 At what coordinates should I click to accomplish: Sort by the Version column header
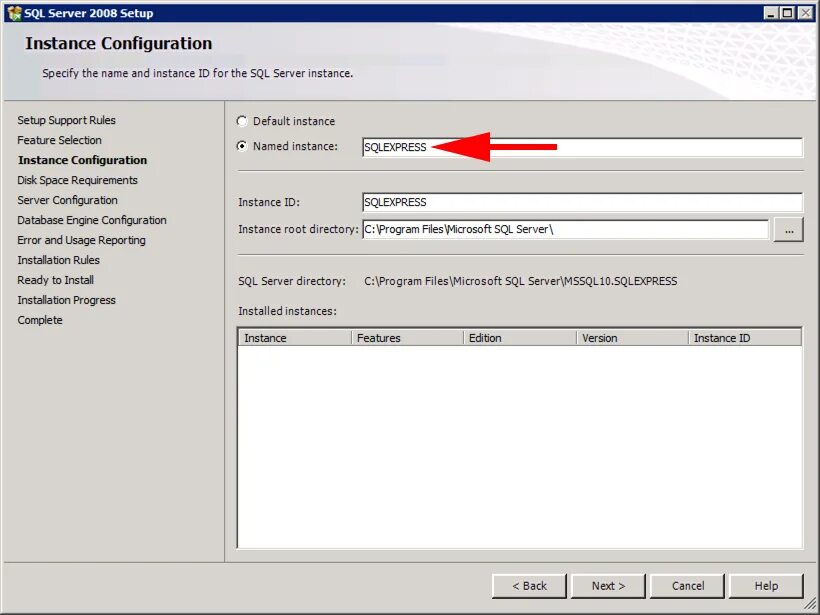coord(632,338)
